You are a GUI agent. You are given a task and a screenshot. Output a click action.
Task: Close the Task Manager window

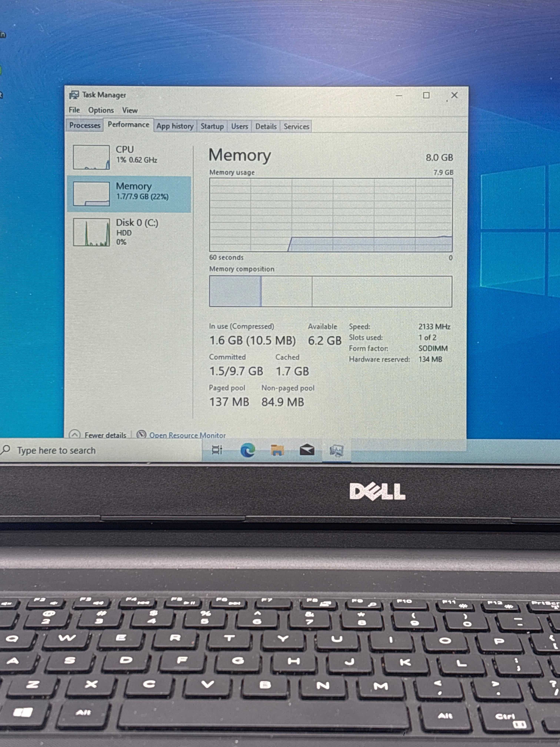454,95
